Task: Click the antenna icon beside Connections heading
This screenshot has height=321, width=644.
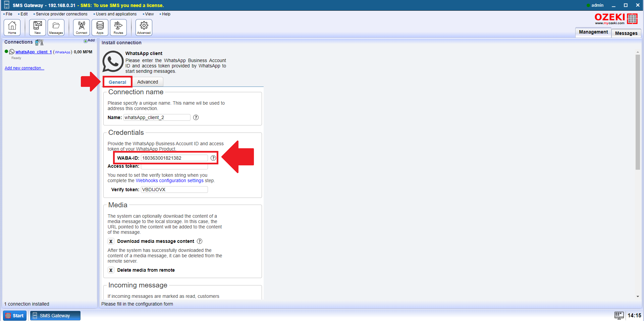Action: pyautogui.click(x=39, y=42)
